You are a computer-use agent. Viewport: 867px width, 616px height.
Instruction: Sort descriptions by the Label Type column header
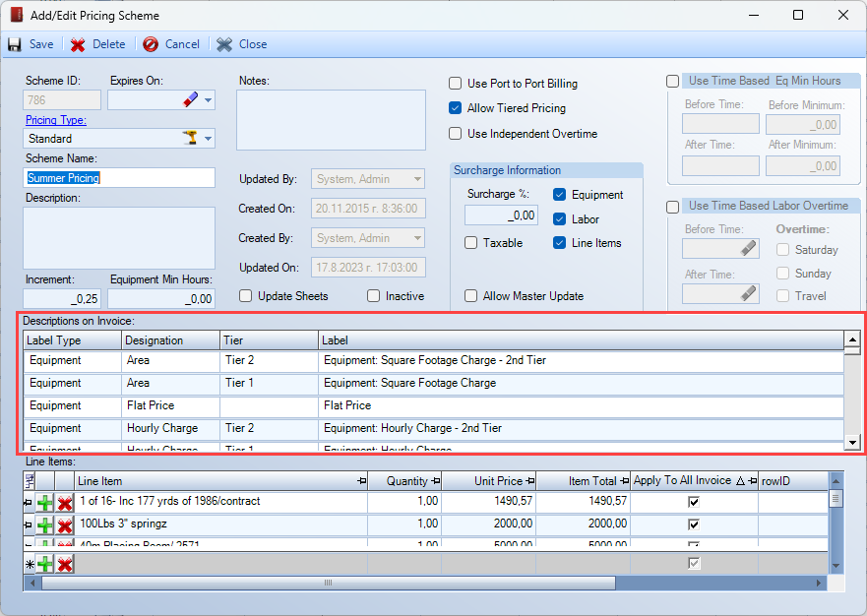click(73, 340)
